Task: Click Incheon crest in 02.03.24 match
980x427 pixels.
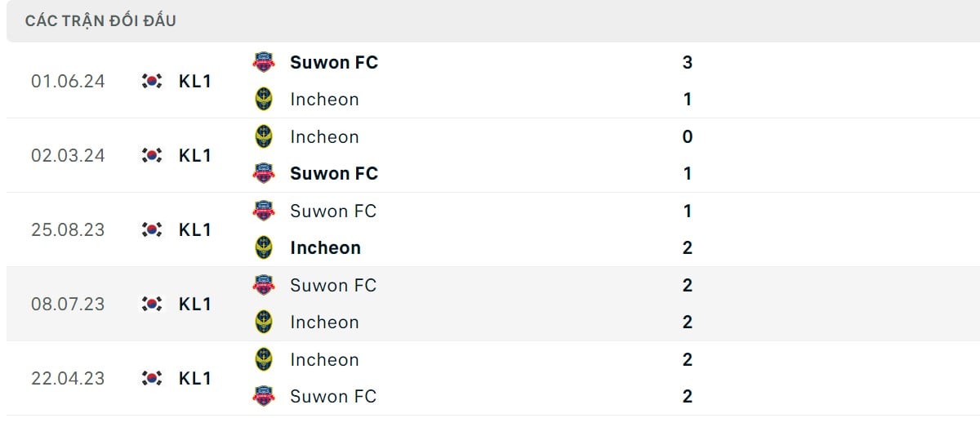Action: click(264, 136)
